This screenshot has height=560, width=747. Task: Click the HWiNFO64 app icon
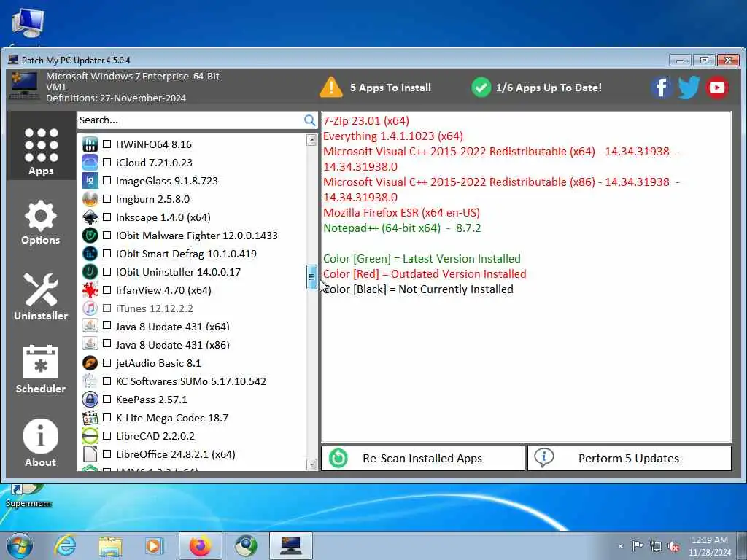90,144
